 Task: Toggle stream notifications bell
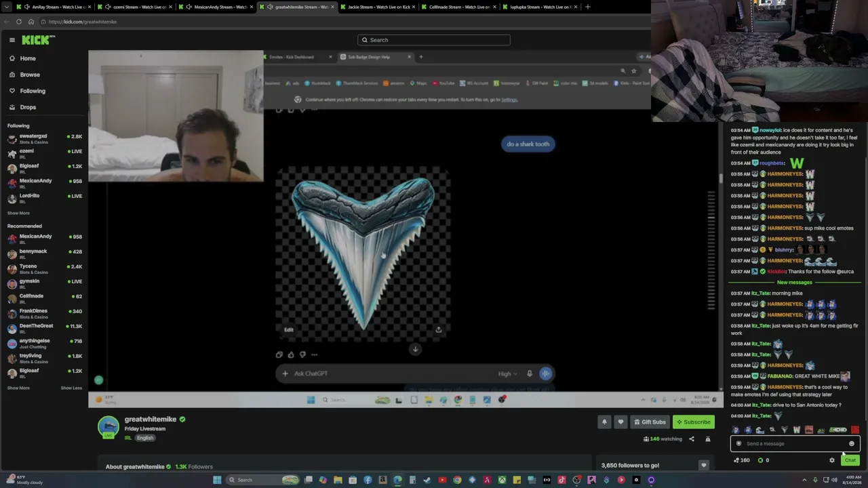coord(604,422)
